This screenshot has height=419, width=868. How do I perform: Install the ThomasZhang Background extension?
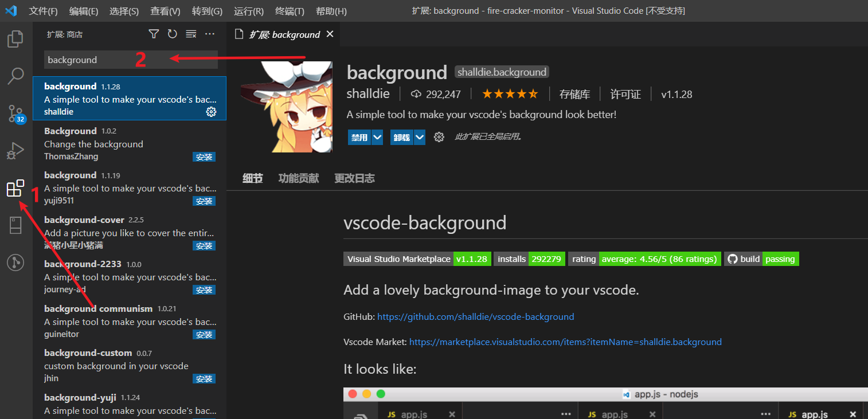pos(204,157)
